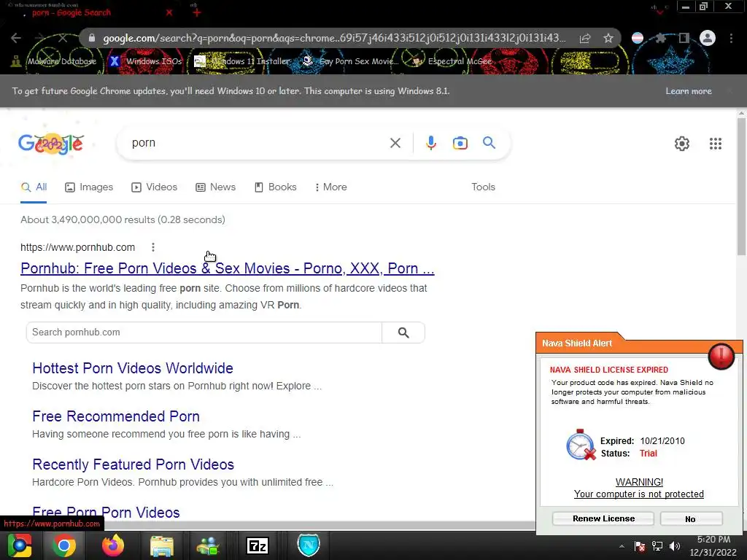Viewport: 747px width, 560px height.
Task: Open Google quick settings gear
Action: coord(682,144)
